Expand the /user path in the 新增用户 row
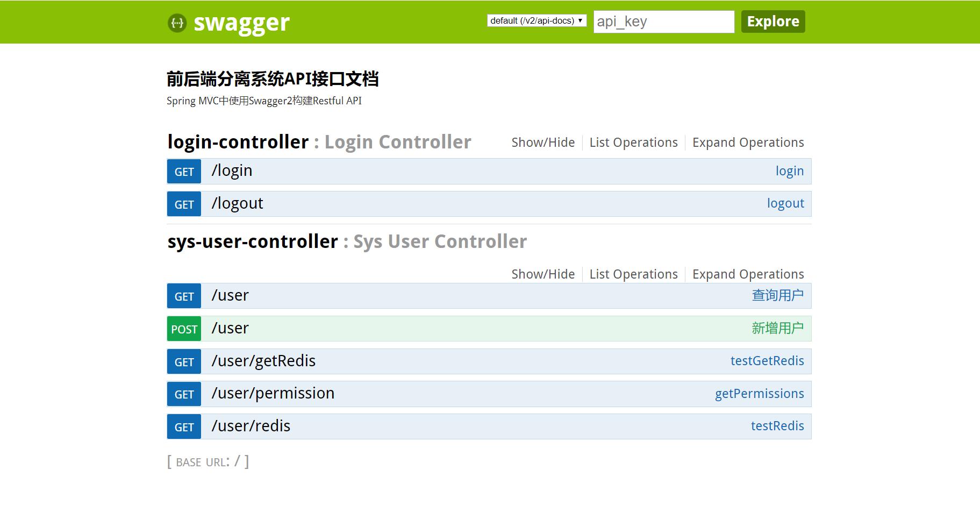The height and width of the screenshot is (512, 980). click(x=230, y=328)
